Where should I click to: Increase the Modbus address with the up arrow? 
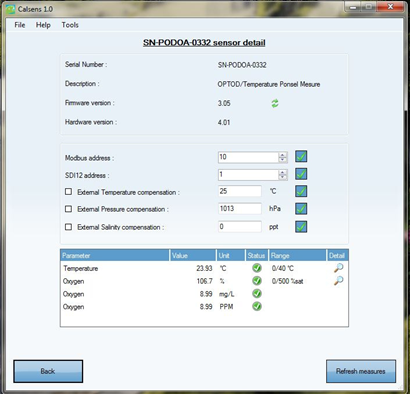coord(283,155)
